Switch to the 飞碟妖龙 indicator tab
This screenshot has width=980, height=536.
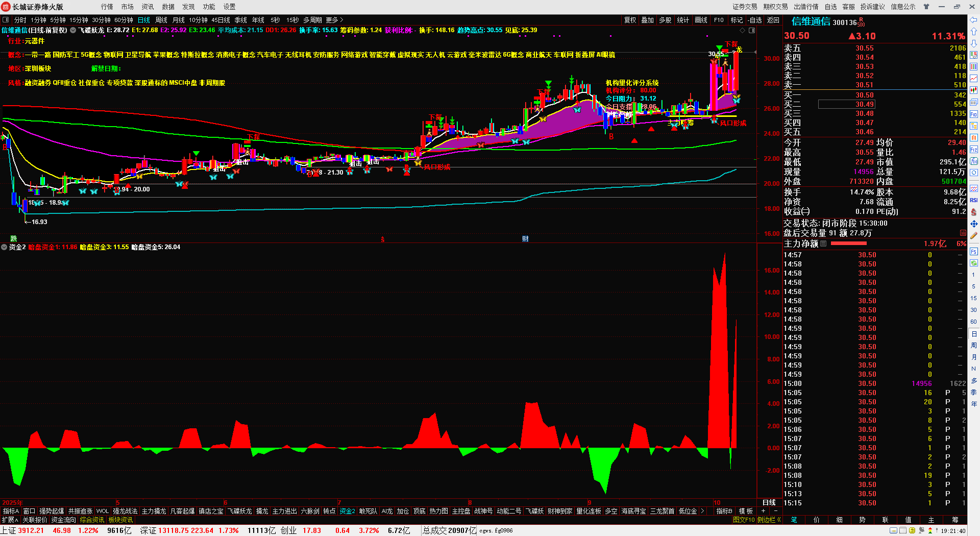(239, 511)
